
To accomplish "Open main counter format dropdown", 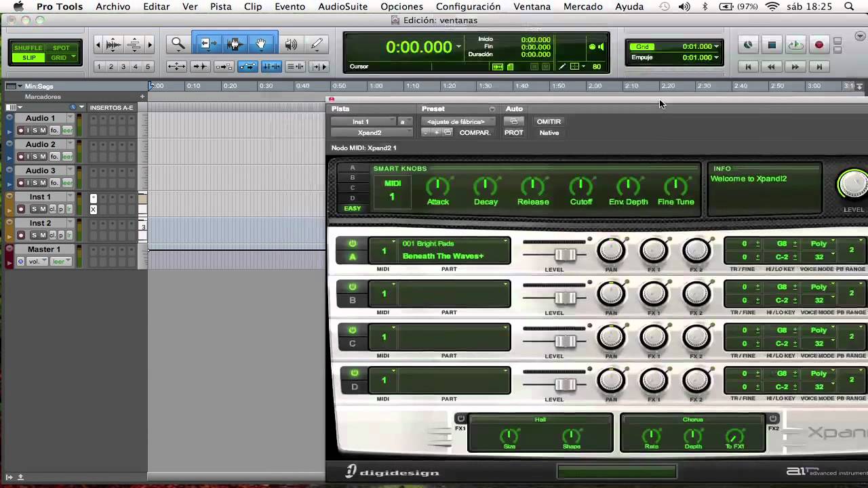I will 459,47.
